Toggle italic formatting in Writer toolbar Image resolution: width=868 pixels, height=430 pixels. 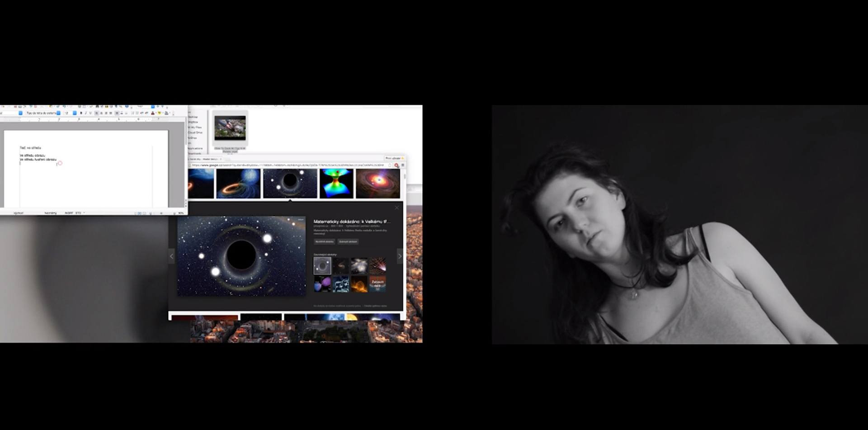point(86,113)
